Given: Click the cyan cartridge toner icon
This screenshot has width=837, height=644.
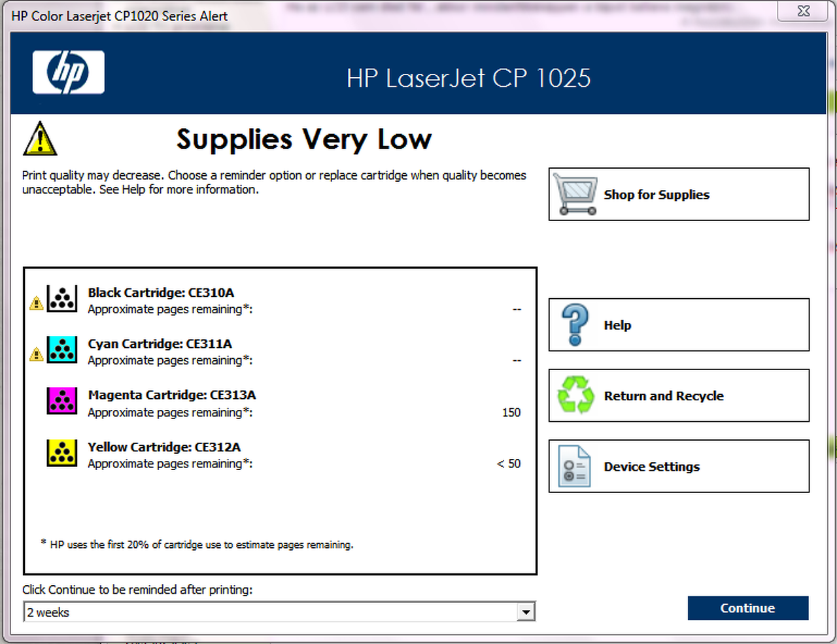Looking at the screenshot, I should [x=62, y=349].
